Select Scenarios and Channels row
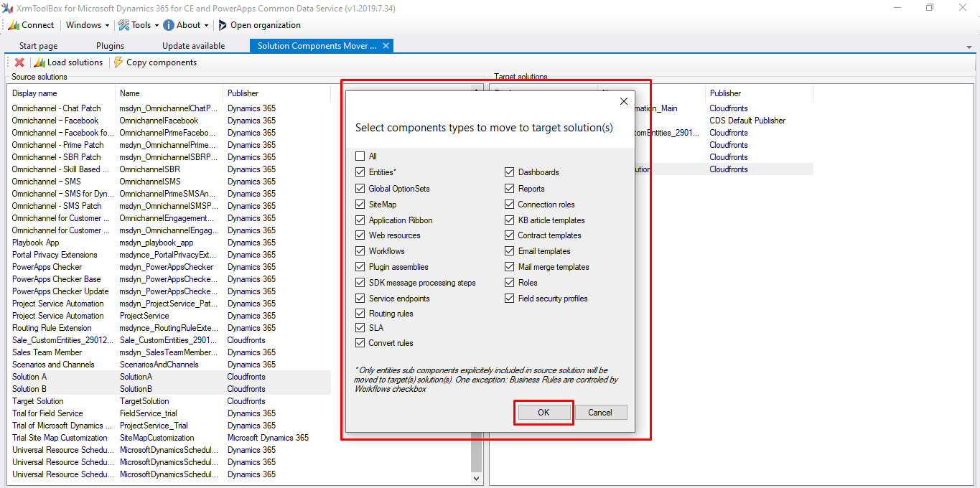 coord(169,365)
